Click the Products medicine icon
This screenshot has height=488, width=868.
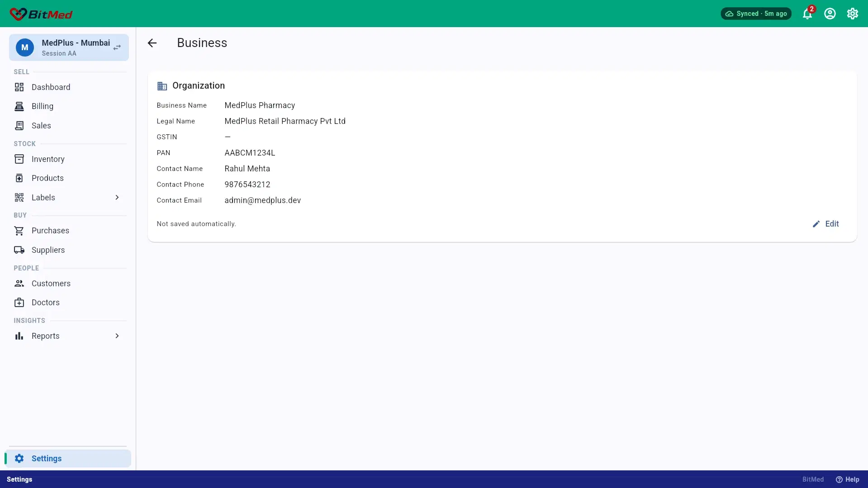pyautogui.click(x=19, y=178)
